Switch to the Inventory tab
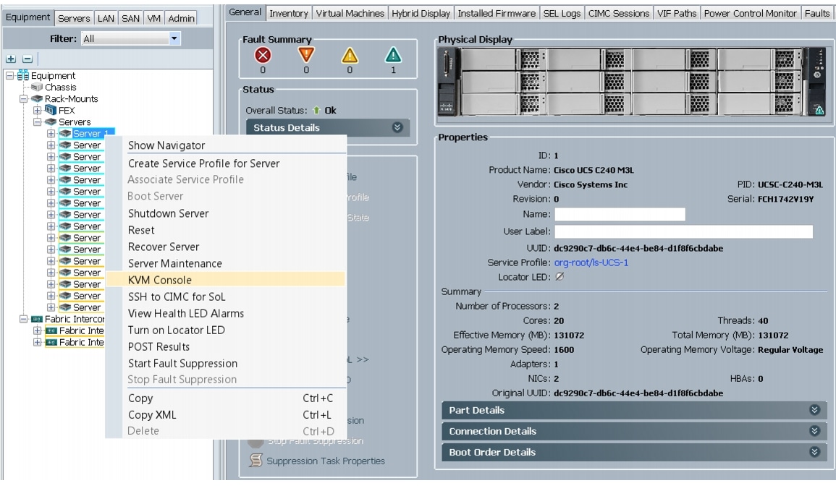This screenshot has width=836, height=504. [x=289, y=13]
